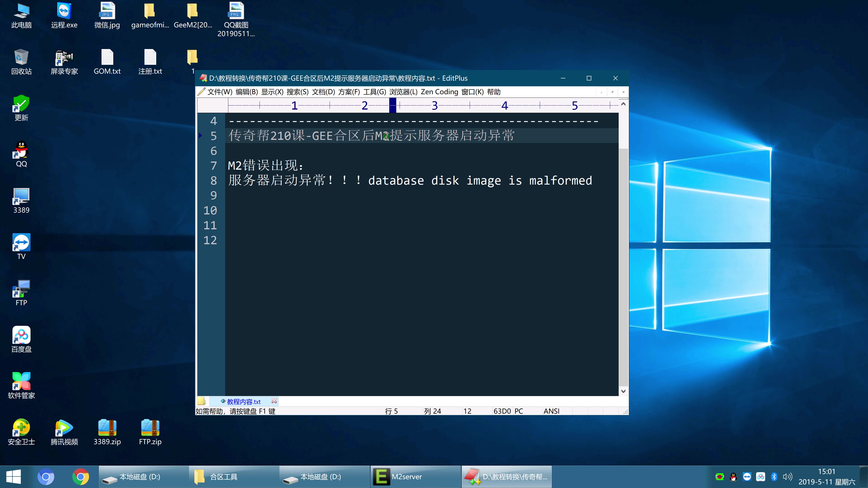Open 此电脑 desktop icon
This screenshot has height=488, width=868.
(x=21, y=16)
